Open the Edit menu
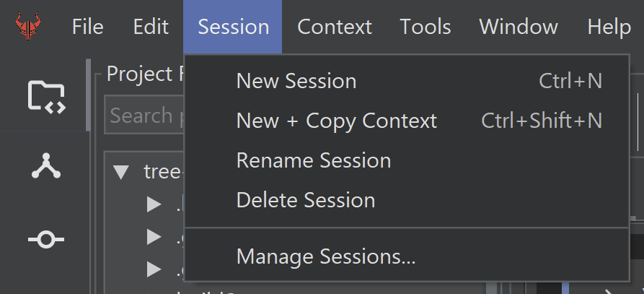 151,27
